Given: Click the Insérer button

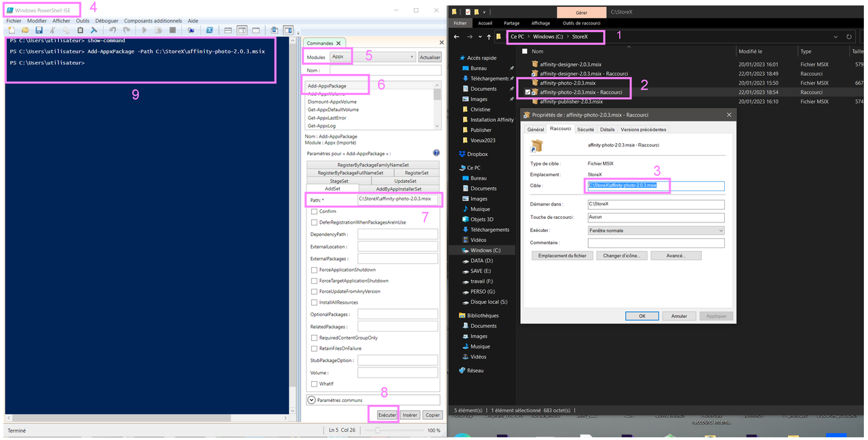Looking at the screenshot, I should click(410, 415).
